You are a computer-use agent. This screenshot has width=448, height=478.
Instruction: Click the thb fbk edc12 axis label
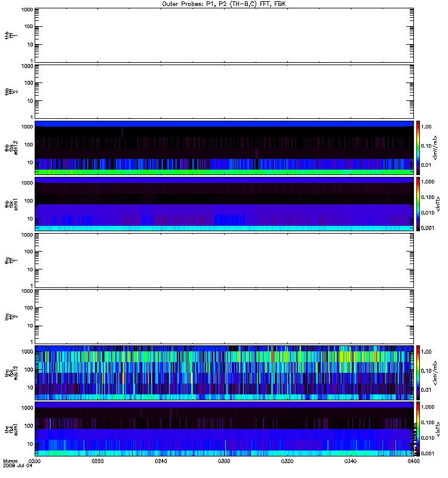coord(11,148)
